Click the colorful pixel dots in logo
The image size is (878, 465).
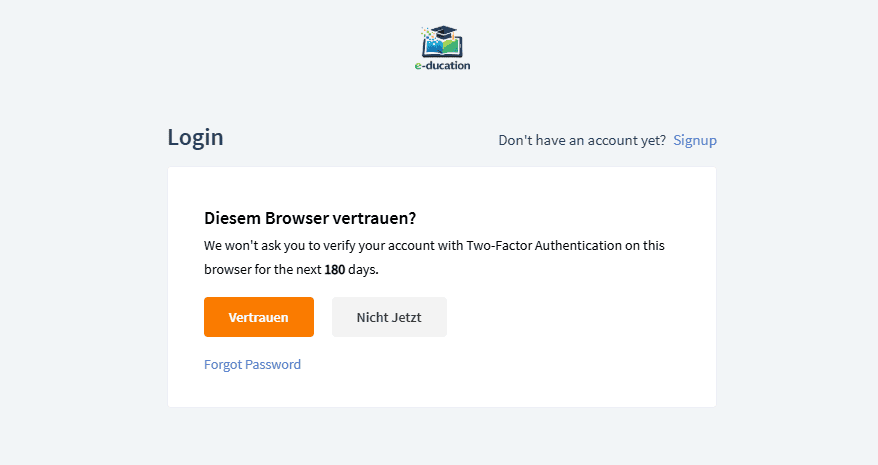pos(427,33)
